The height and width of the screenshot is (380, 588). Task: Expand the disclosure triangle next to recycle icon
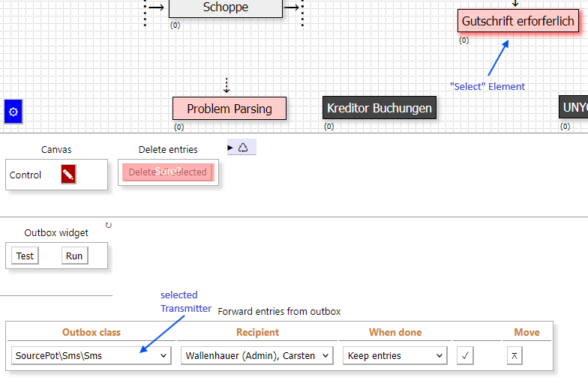pos(230,148)
